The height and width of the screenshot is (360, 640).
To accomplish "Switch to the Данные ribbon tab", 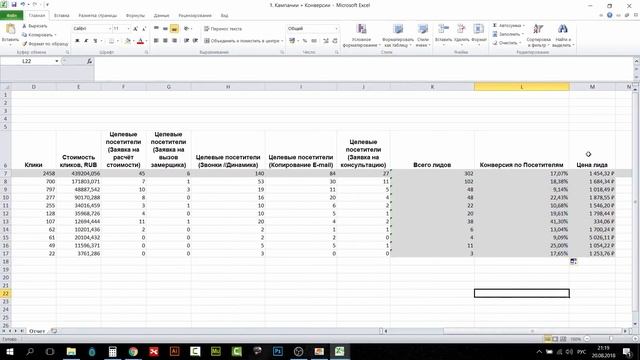I will click(x=161, y=16).
